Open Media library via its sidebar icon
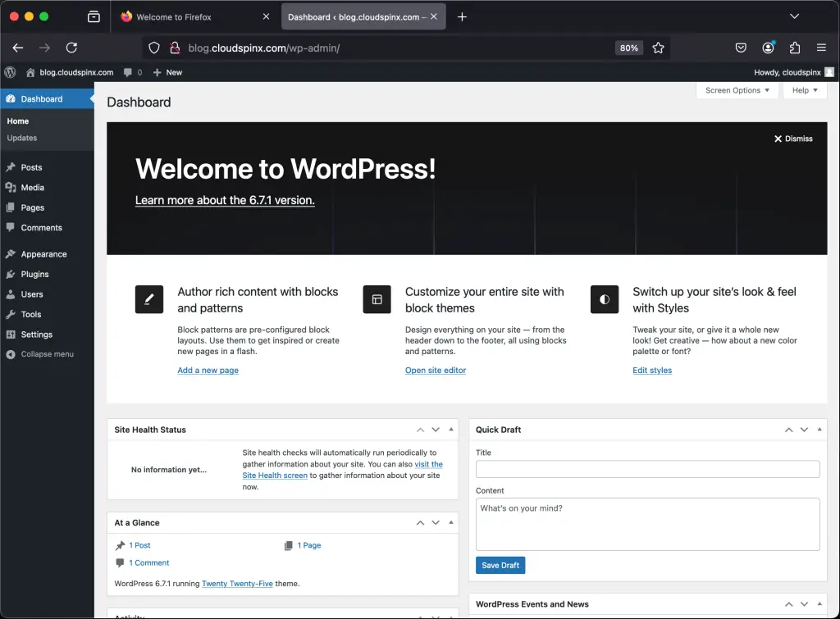The width and height of the screenshot is (840, 619). tap(11, 187)
